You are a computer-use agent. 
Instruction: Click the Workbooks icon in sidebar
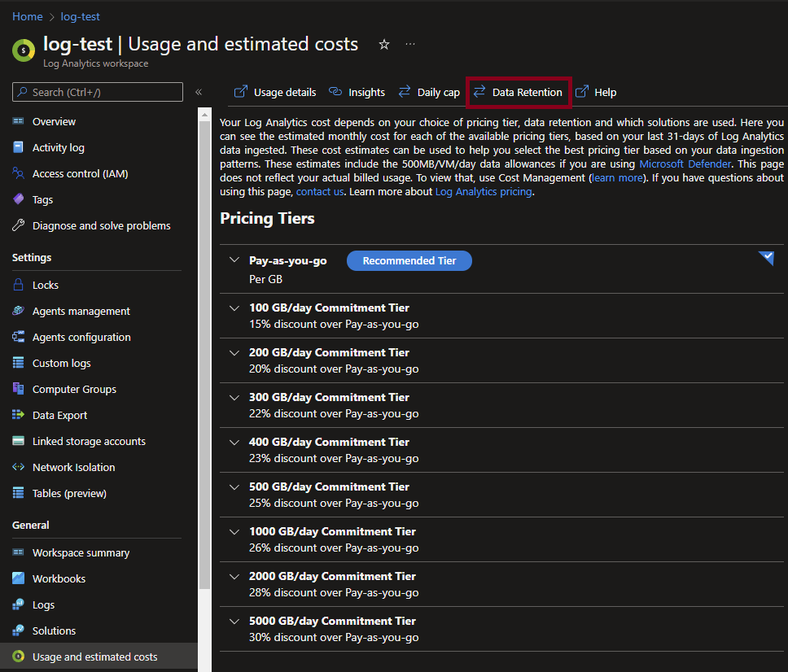click(x=18, y=578)
